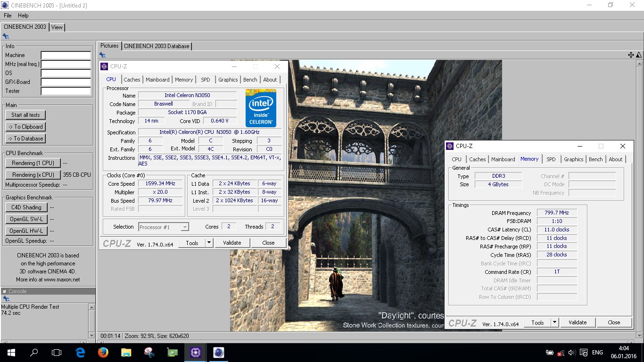Click Console scrollbar down arrow
Image resolution: width=644 pixels, height=362 pixels.
point(91,335)
